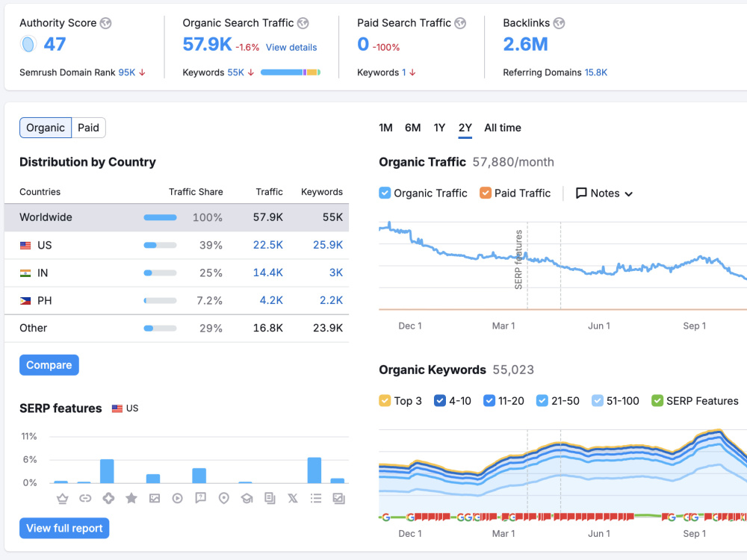Toggle the SERP Features checkbox

(x=657, y=400)
